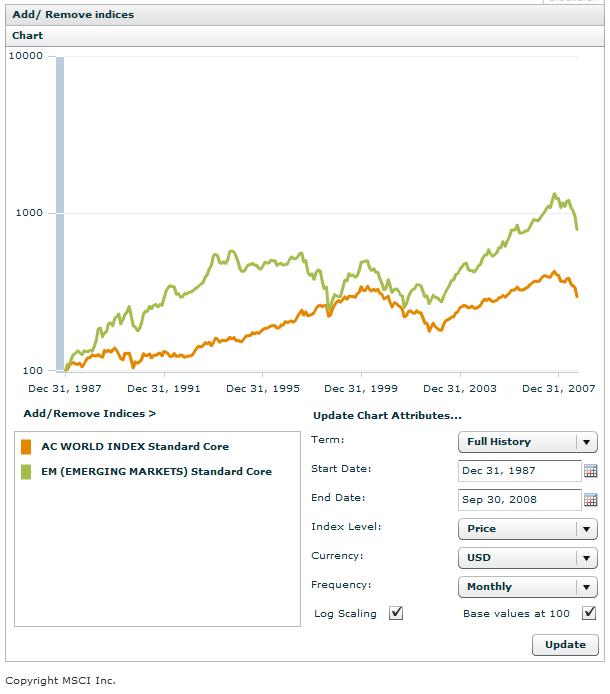Toggle the Log Scaling checkbox
This screenshot has width=610, height=694.
[396, 613]
